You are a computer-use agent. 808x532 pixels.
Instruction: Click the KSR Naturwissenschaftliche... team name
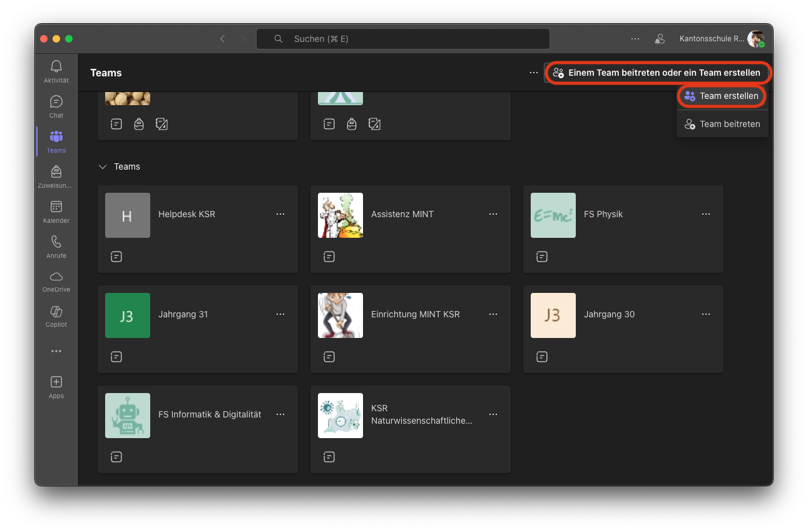click(x=422, y=414)
